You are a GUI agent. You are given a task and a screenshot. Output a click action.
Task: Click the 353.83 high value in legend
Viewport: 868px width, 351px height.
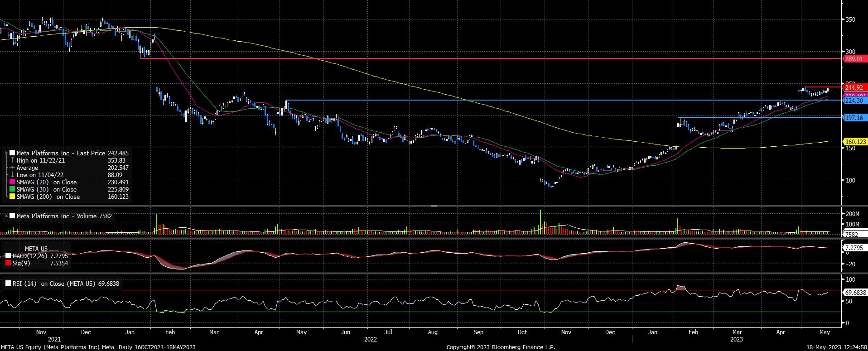[117, 160]
